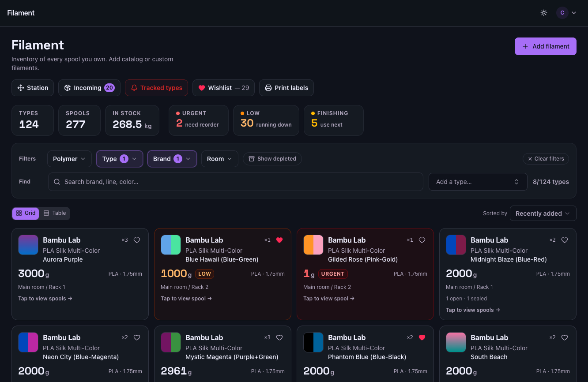Click "8/124 types" count text
The image size is (588, 382).
pyautogui.click(x=551, y=182)
